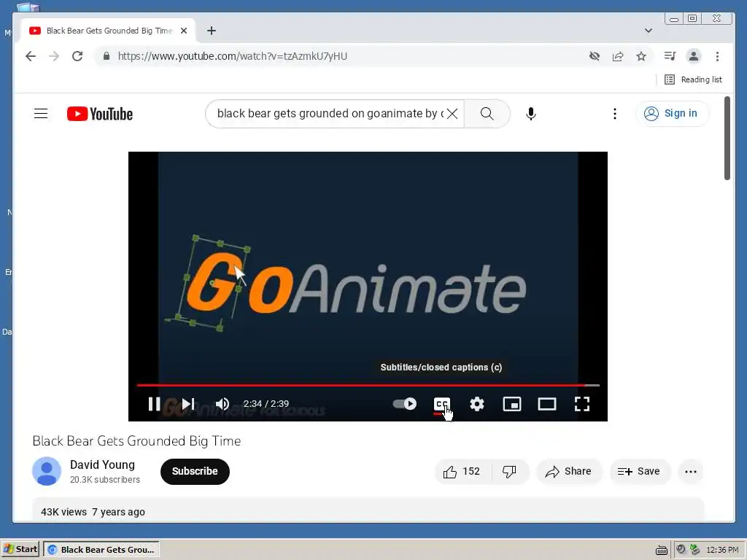Toggle subtitles/closed captions CC button
747x560 pixels.
point(441,404)
